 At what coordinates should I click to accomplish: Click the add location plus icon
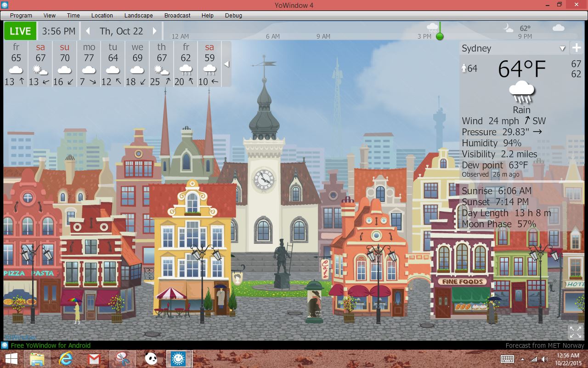click(x=577, y=48)
